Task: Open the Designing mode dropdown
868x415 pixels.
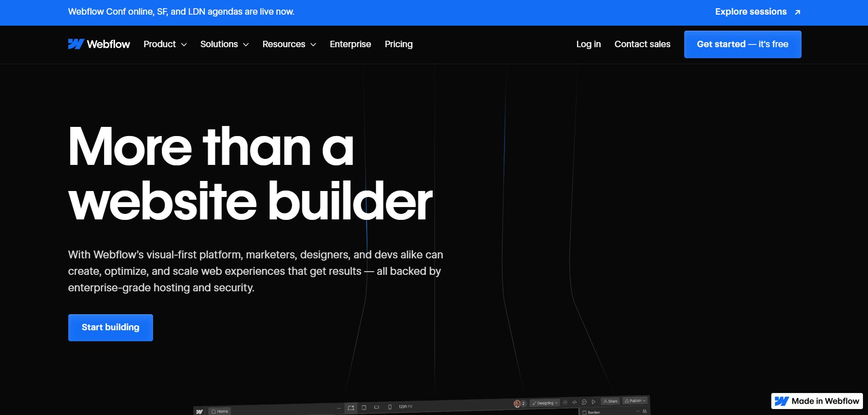Action: click(x=545, y=403)
